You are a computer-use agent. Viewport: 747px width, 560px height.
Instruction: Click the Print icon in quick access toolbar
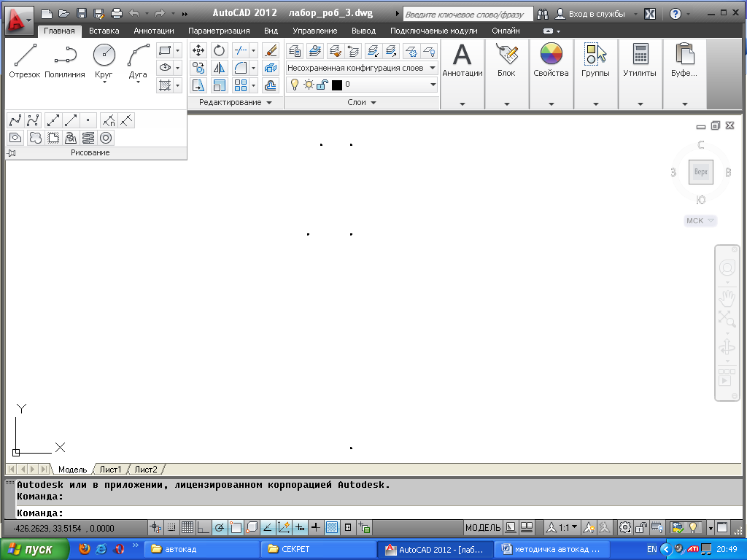tap(116, 14)
